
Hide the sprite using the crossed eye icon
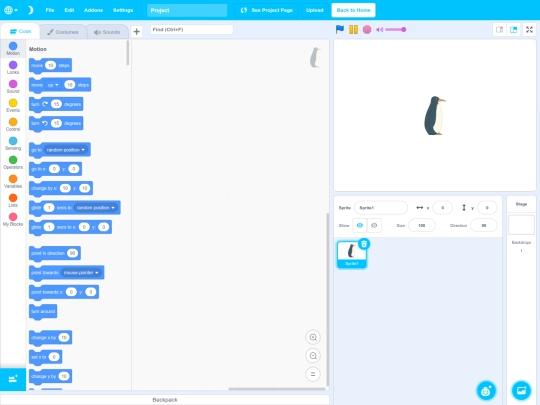tap(374, 226)
